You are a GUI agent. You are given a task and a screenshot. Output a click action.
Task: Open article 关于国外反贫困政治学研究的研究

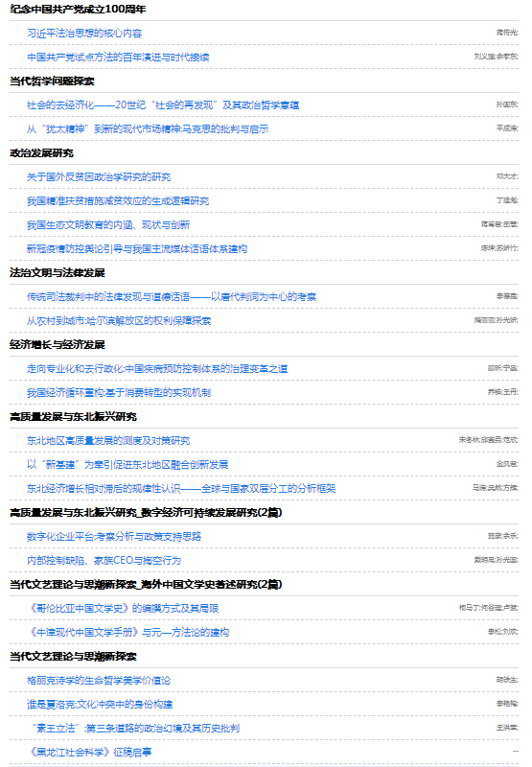pos(99,177)
